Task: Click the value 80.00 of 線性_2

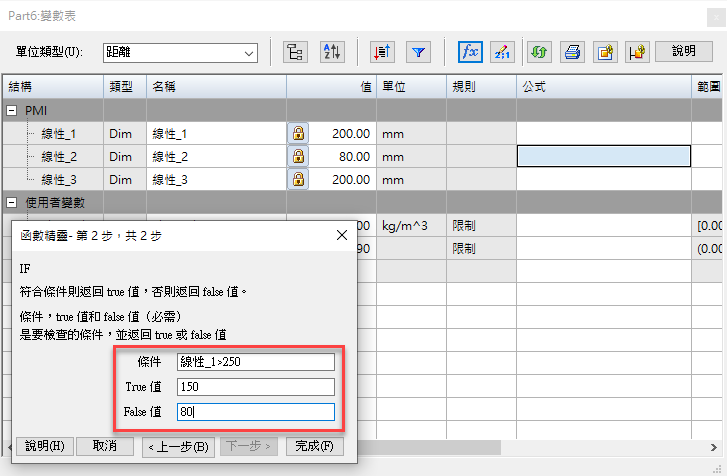Action: pos(354,157)
